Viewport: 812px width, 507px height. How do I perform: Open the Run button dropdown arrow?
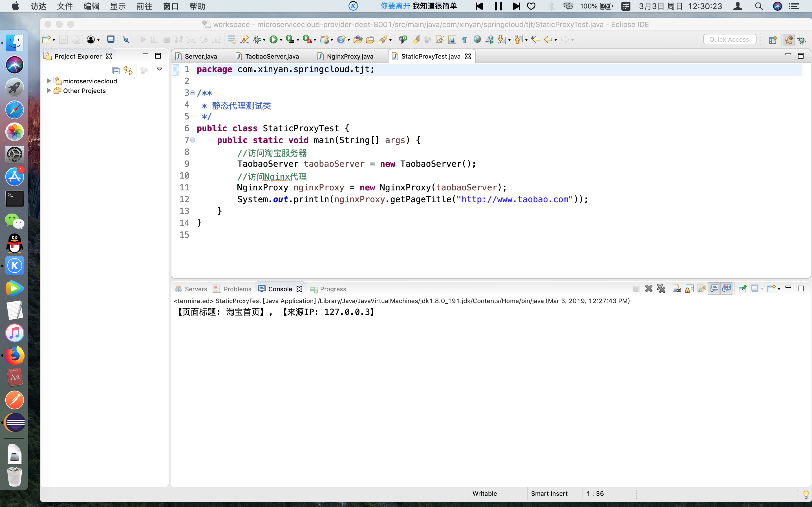click(281, 40)
